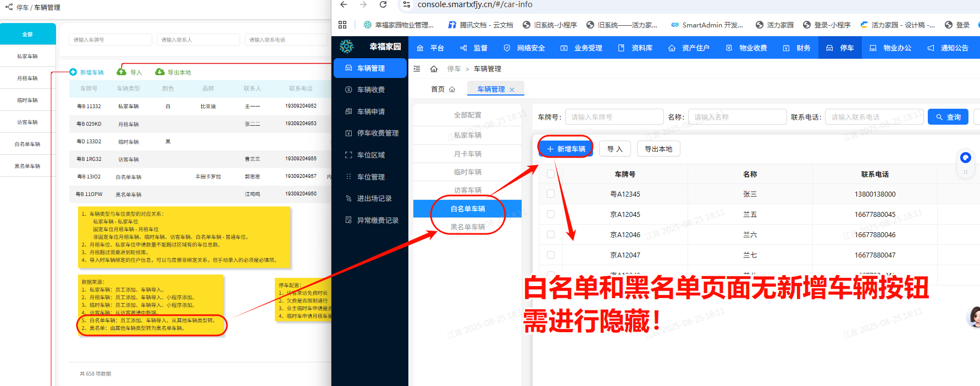Click the 车辆收费 sidebar icon
This screenshot has height=386, width=980.
tap(348, 89)
